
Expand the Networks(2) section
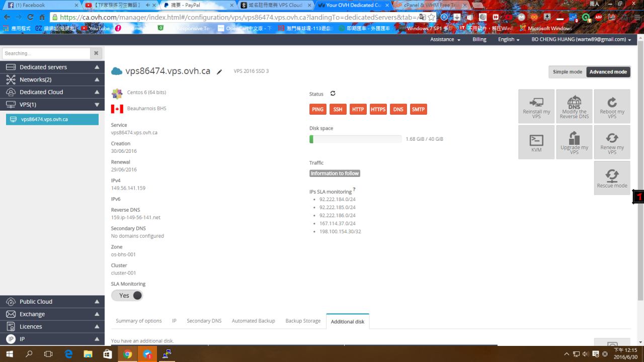click(52, 79)
